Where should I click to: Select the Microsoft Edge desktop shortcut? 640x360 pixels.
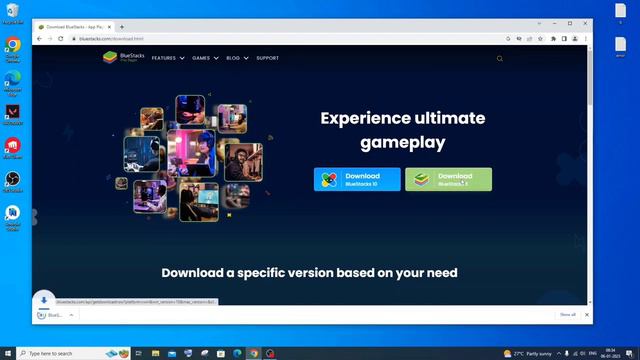pyautogui.click(x=13, y=83)
